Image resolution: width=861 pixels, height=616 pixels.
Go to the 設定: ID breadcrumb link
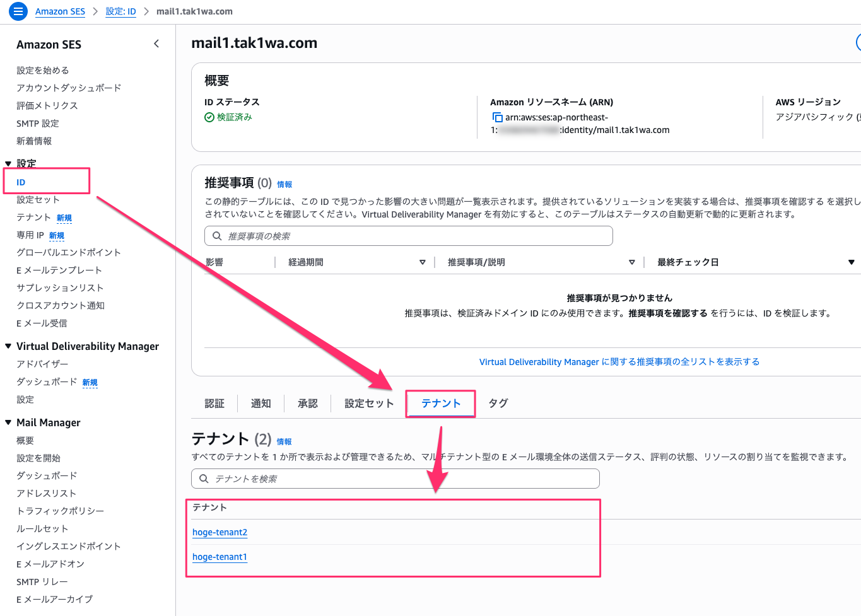click(x=120, y=11)
